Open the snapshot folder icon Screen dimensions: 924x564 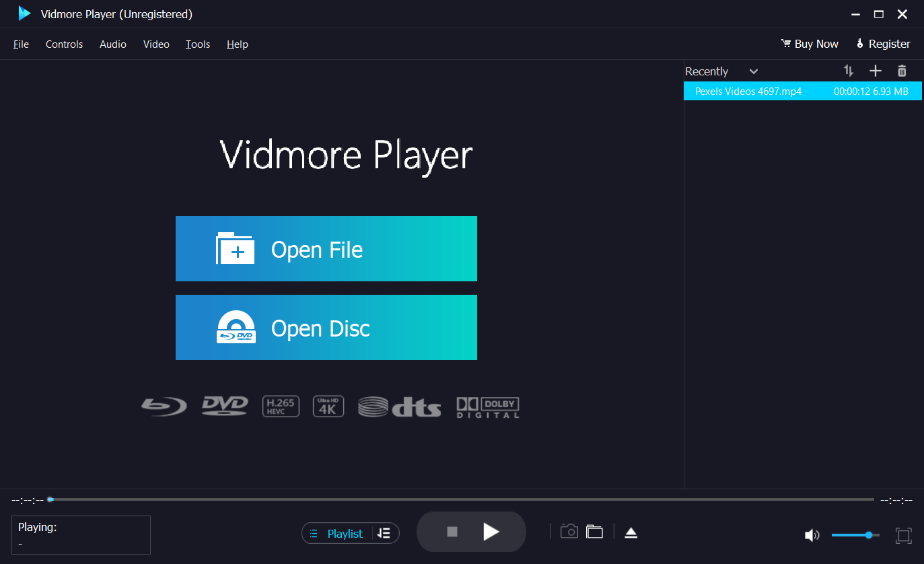pyautogui.click(x=594, y=532)
